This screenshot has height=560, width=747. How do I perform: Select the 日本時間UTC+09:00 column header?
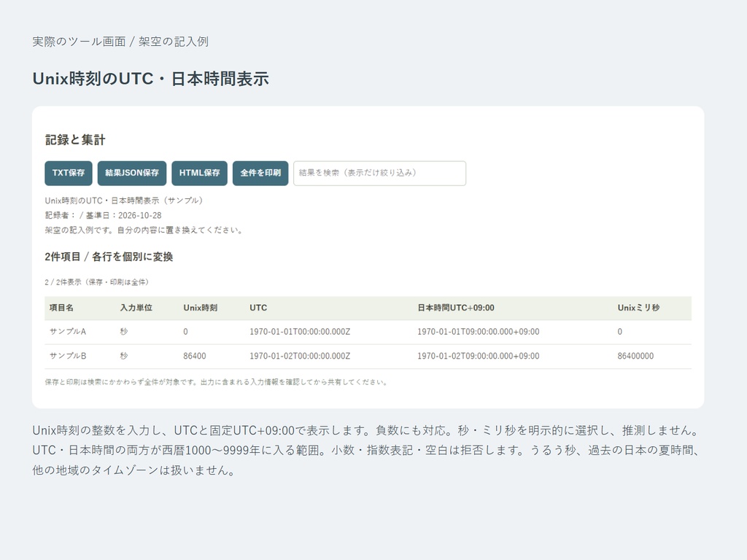click(456, 308)
